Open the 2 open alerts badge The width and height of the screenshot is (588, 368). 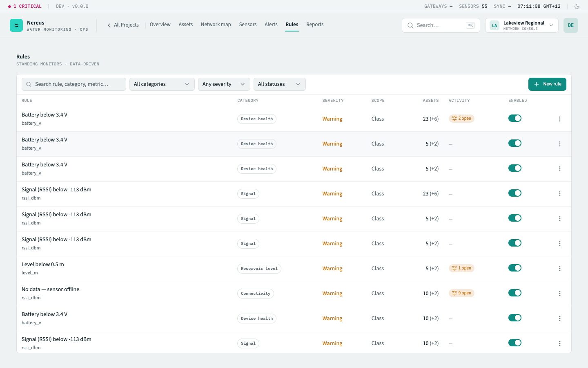[x=461, y=119]
